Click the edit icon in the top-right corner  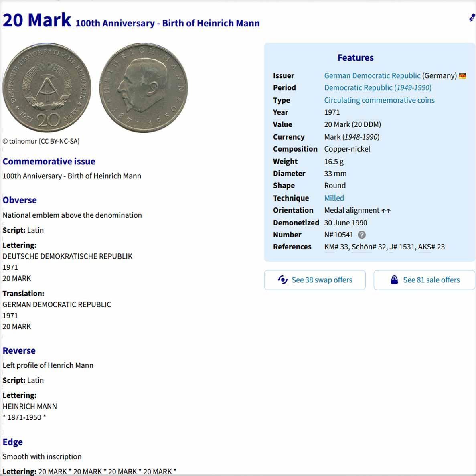click(472, 18)
